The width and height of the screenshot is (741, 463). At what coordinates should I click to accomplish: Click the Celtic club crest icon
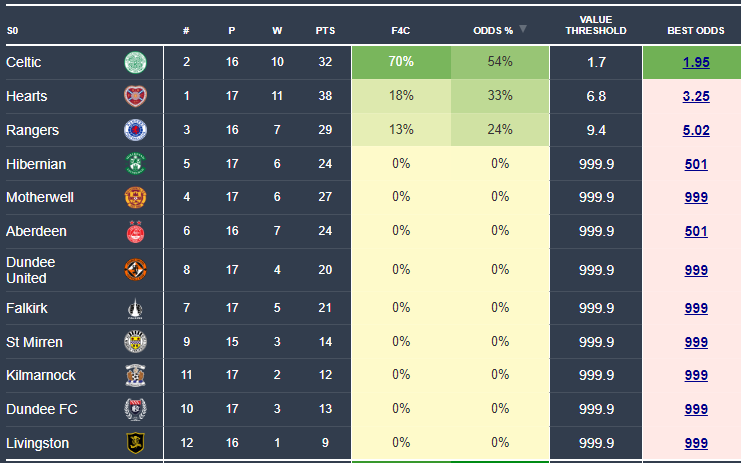click(x=134, y=62)
